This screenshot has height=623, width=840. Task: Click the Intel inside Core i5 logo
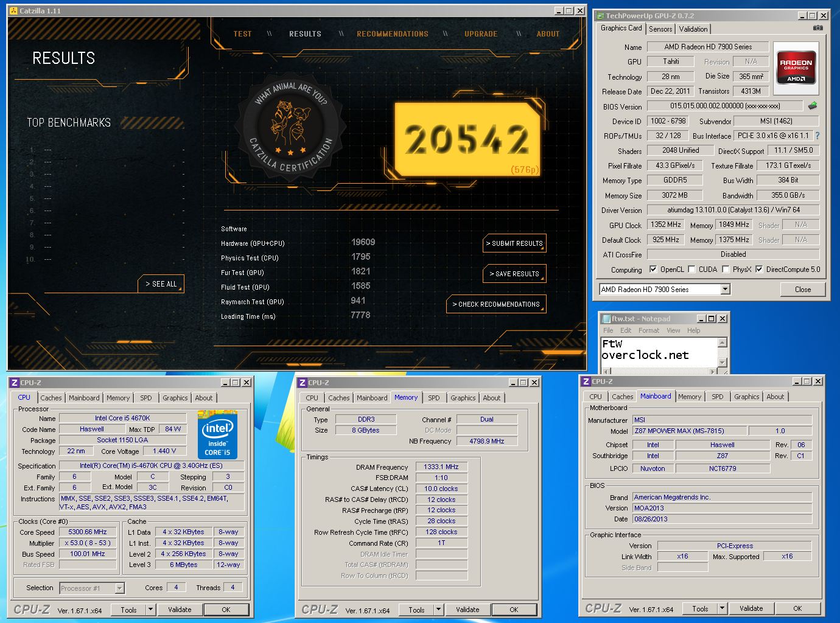[x=217, y=435]
